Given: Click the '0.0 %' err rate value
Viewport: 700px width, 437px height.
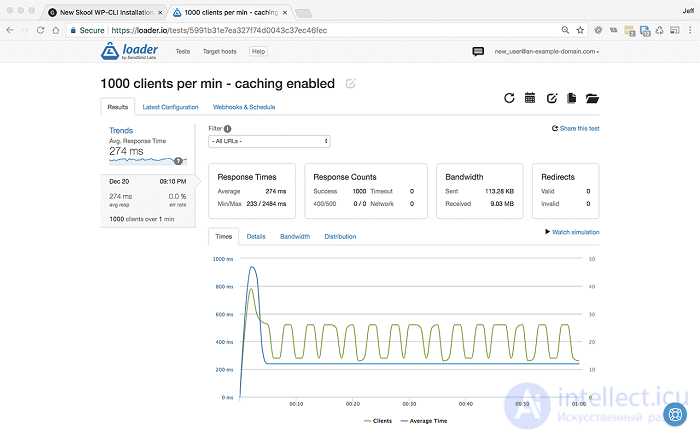Looking at the screenshot, I should (177, 196).
